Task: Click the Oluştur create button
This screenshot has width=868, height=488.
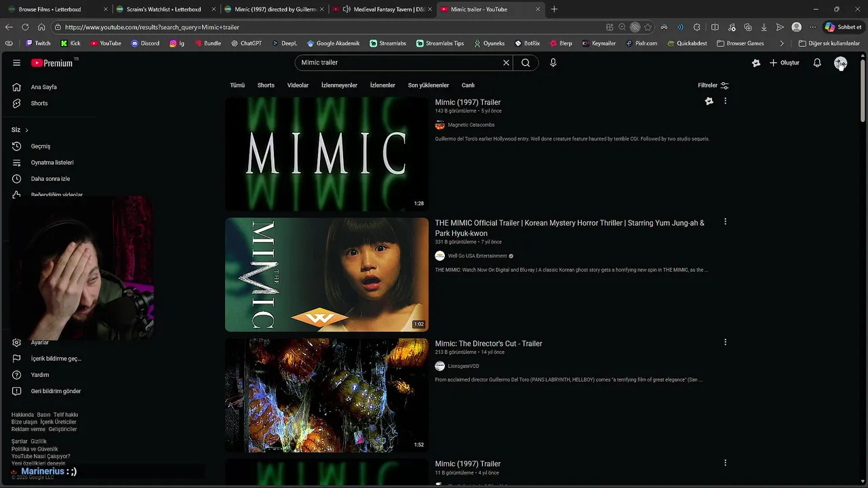Action: [785, 62]
